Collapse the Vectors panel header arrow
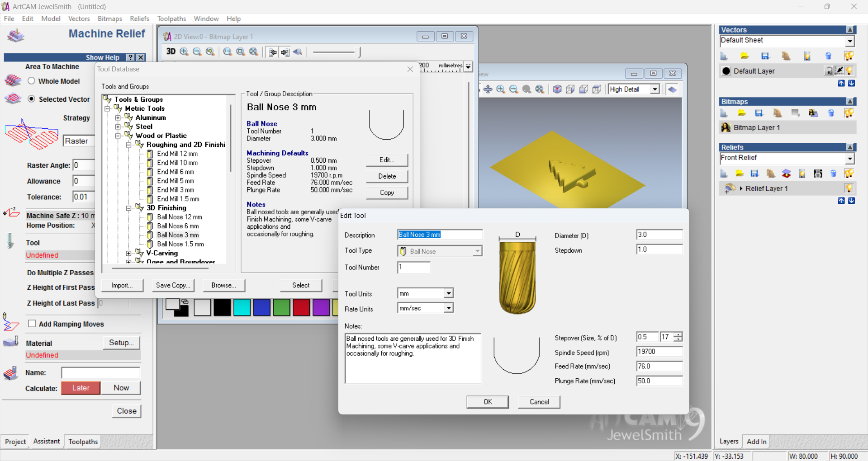The height and width of the screenshot is (461, 868). click(x=850, y=30)
